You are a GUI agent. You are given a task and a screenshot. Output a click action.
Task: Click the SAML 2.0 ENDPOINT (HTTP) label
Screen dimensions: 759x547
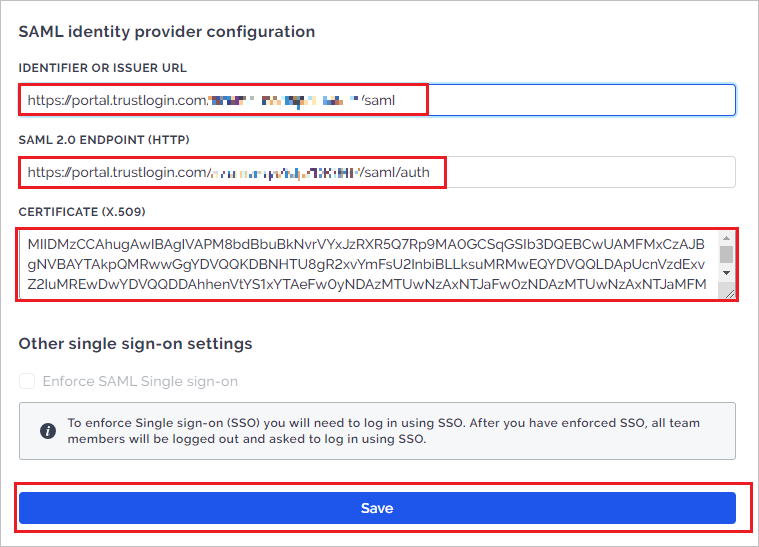coord(104,140)
